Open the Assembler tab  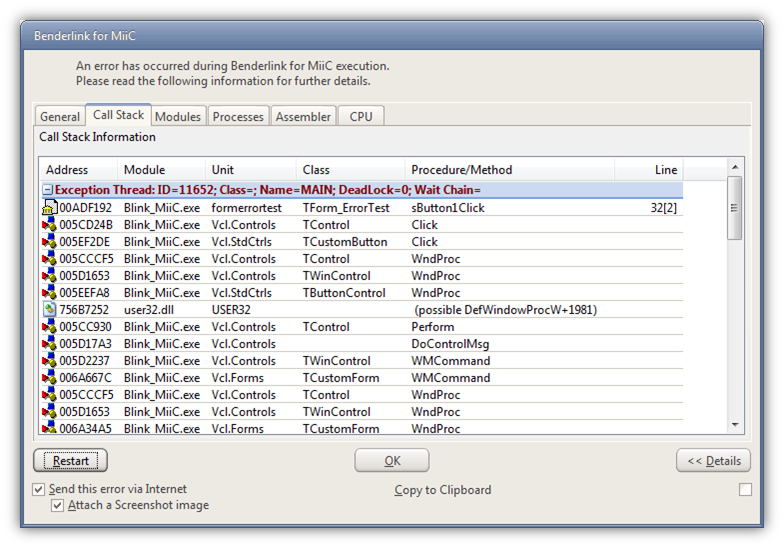(303, 117)
